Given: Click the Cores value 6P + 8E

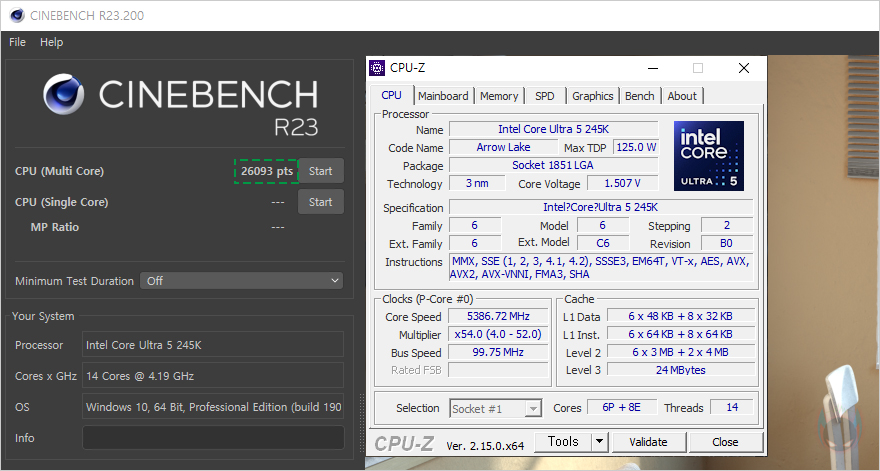Looking at the screenshot, I should (x=621, y=407).
